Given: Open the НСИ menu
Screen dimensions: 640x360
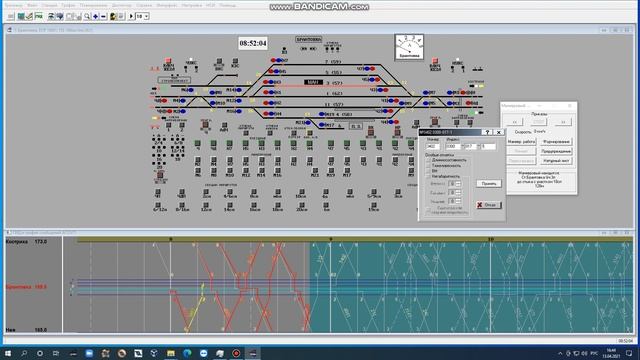Looking at the screenshot, I should [x=211, y=5].
